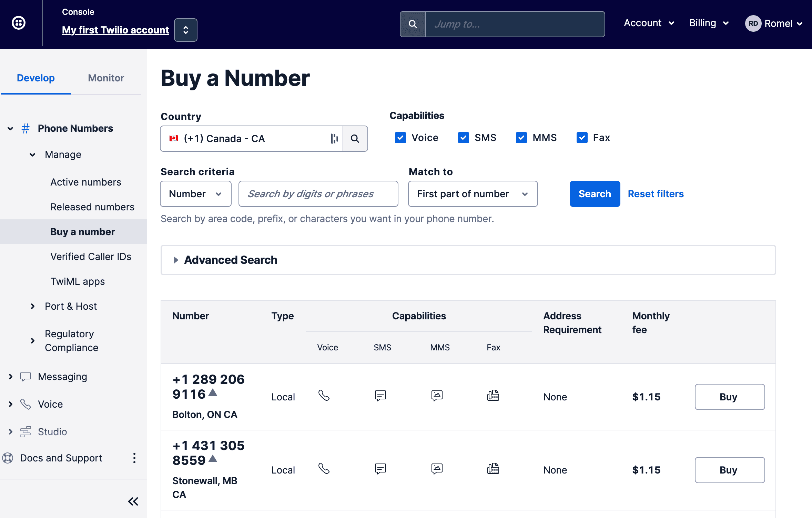Click the Voice phone icon in sidebar
812x518 pixels.
tap(26, 404)
